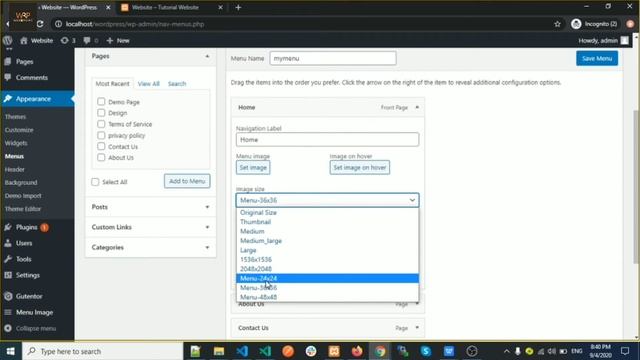Screen dimensions: 640x360
Task: Open the WordPress logo menu
Action: 7,40
